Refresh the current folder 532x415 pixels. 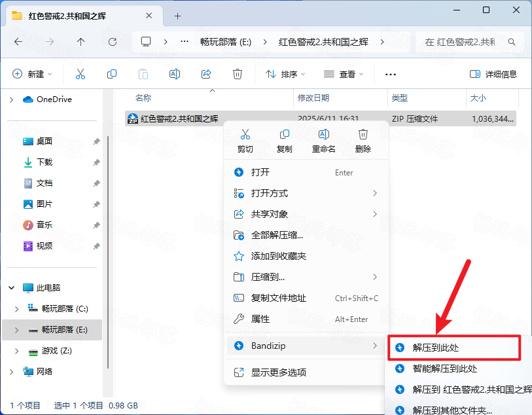coord(113,42)
